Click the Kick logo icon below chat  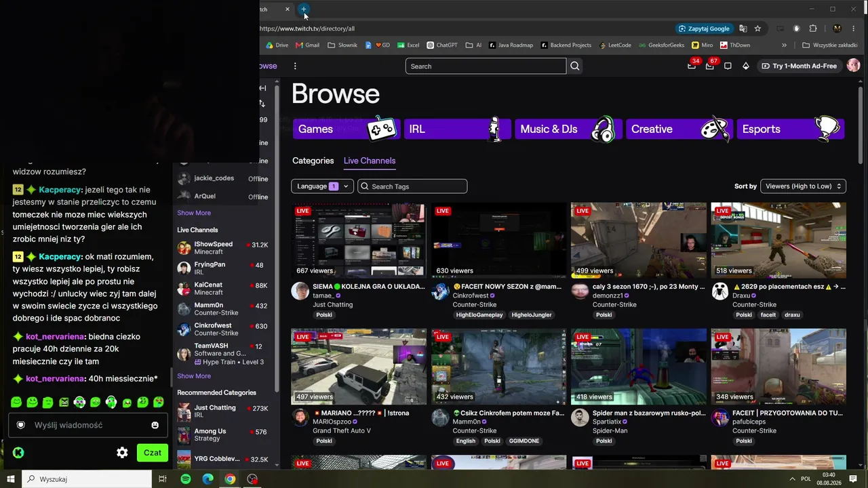click(18, 453)
